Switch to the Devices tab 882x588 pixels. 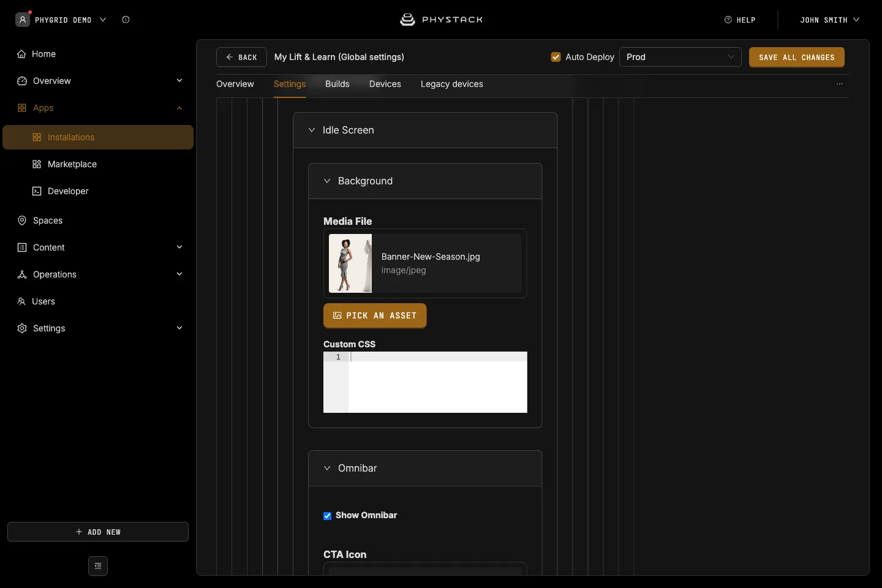pos(385,84)
